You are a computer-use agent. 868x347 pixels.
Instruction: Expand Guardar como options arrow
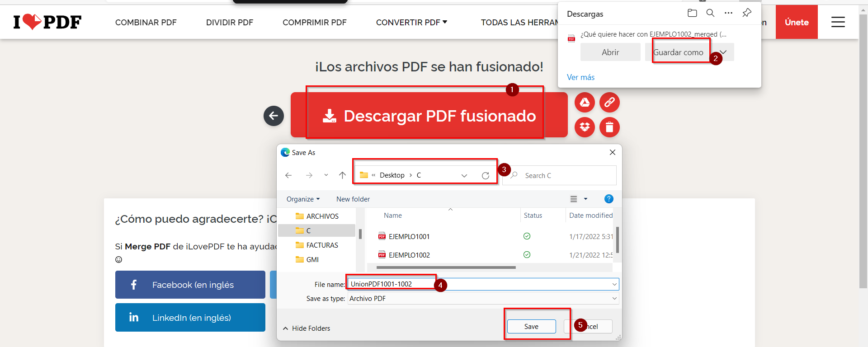(723, 52)
